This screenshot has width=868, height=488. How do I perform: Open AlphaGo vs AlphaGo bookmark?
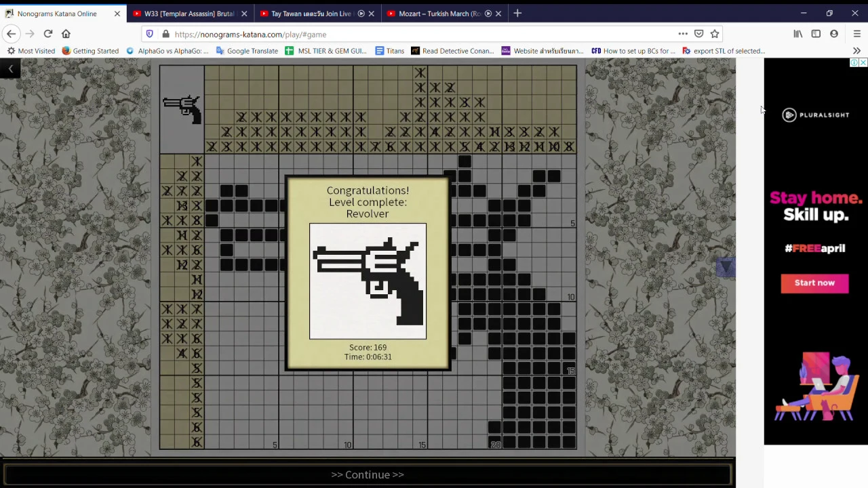click(167, 51)
